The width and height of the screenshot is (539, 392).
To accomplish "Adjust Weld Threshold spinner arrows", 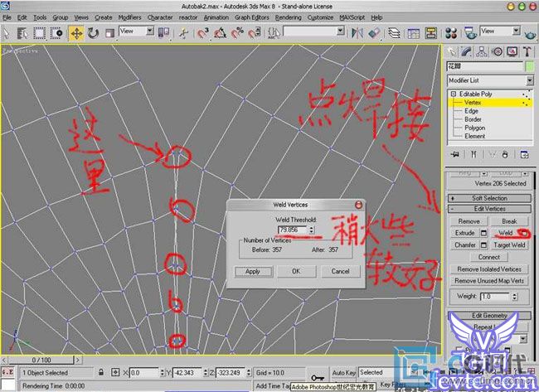I will tap(312, 230).
